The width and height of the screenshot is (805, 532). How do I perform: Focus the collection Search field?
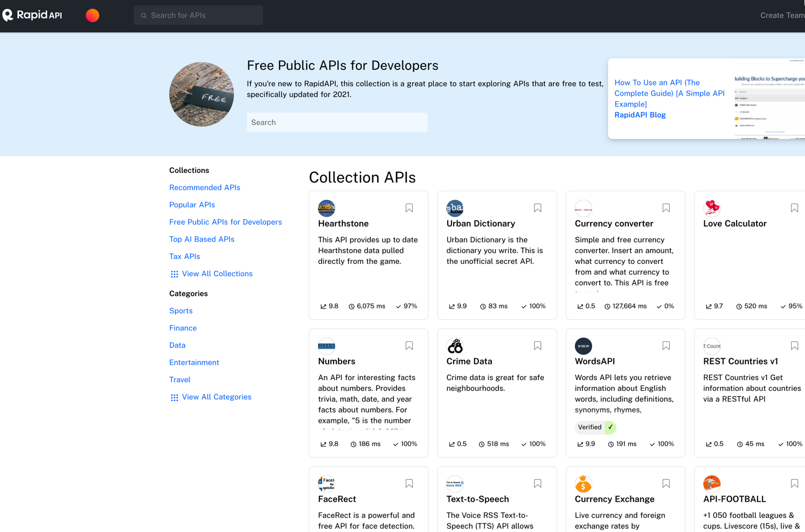pos(337,122)
